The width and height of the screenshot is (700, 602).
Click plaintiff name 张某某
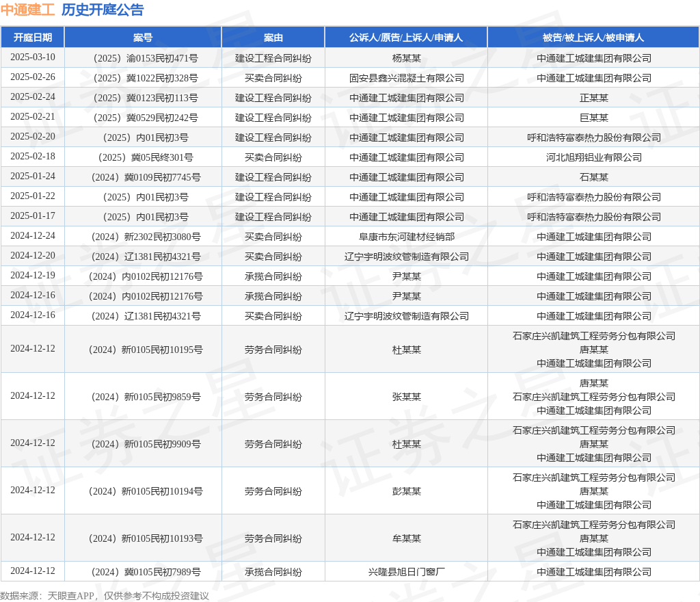point(406,397)
